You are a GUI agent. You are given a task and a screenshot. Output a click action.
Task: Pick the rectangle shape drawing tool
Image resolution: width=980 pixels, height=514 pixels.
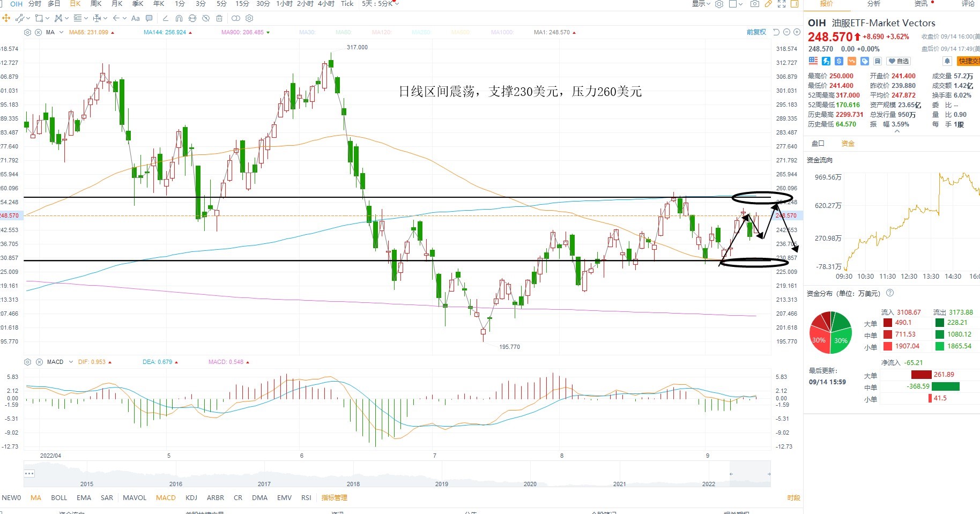coord(39,18)
